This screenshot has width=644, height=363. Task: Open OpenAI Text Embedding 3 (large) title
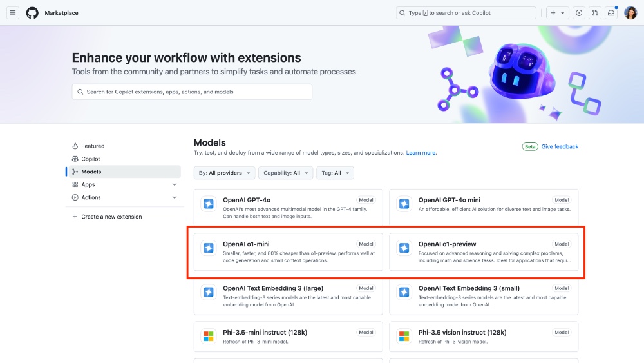tap(272, 288)
